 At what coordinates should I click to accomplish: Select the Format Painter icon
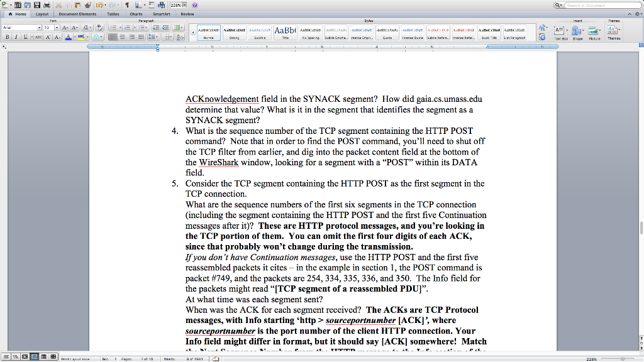(87, 4)
